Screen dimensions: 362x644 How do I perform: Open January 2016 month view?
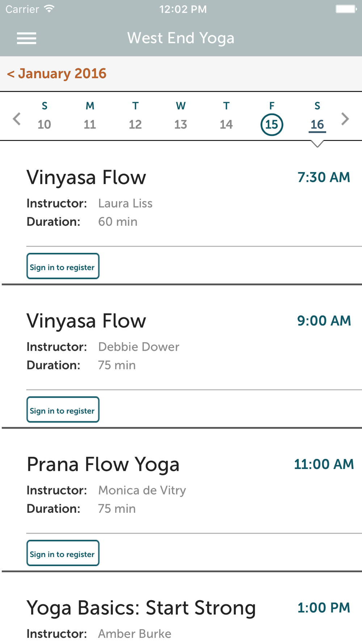(56, 74)
